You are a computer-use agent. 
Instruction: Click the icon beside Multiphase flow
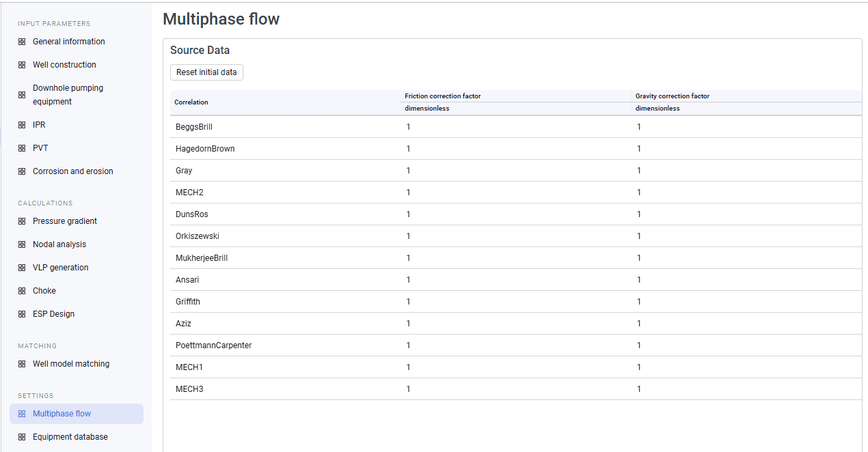pos(22,414)
